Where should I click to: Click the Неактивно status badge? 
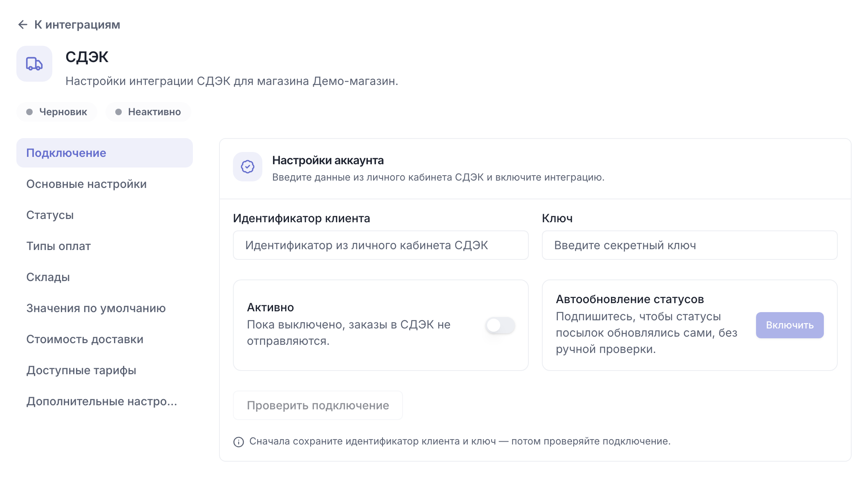click(x=148, y=112)
